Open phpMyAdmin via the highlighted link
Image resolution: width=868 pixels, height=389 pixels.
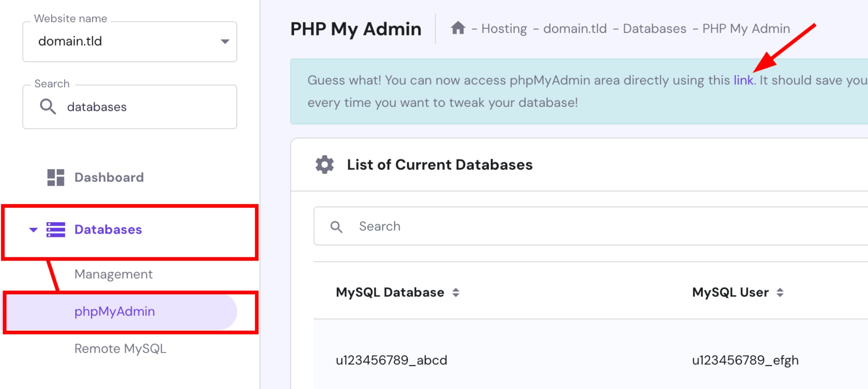pos(742,80)
